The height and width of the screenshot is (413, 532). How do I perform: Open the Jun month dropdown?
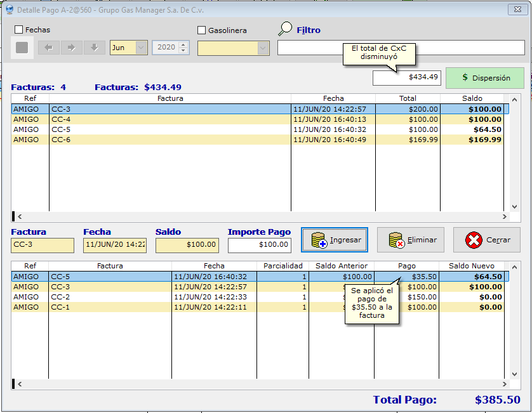pos(141,48)
